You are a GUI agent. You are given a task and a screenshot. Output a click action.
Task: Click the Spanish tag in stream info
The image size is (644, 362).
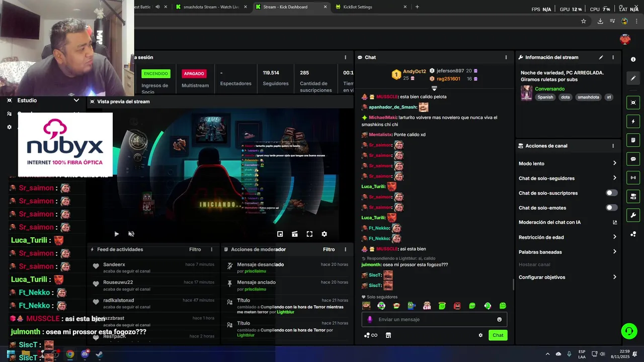tap(545, 97)
